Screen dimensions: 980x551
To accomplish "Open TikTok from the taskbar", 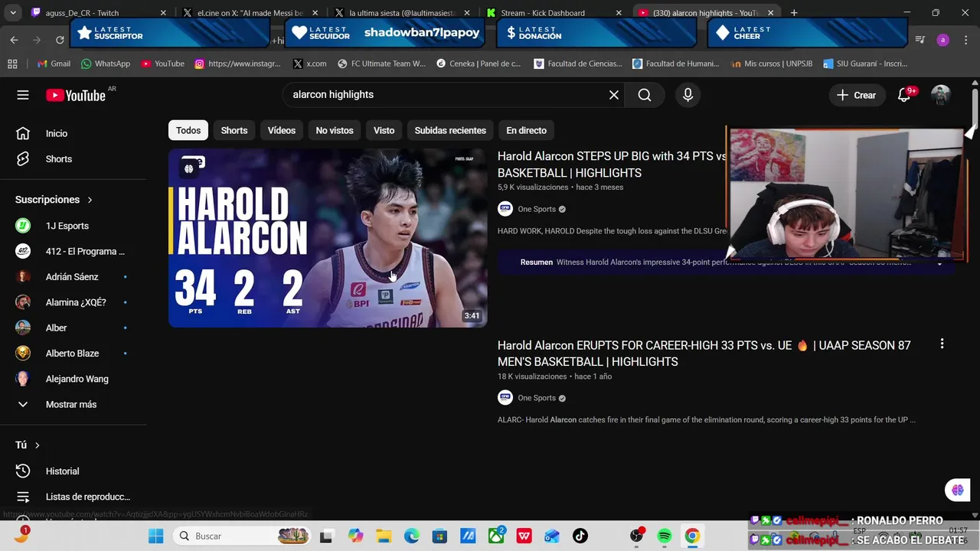I will click(580, 536).
